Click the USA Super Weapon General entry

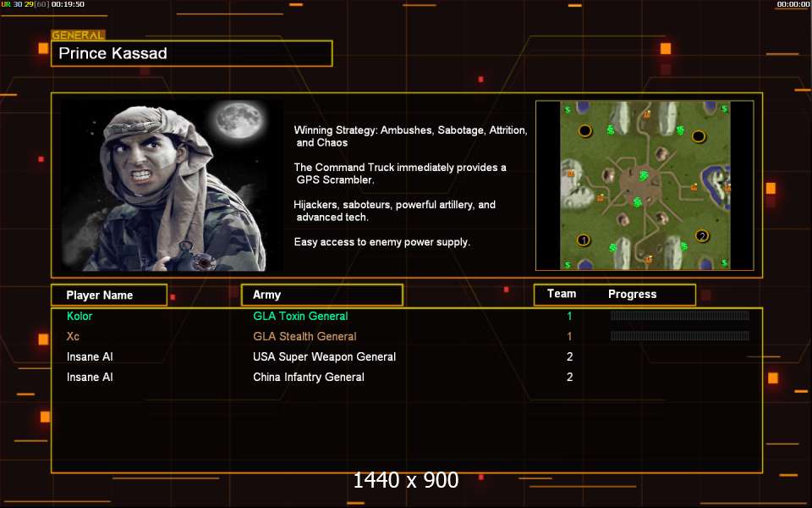tap(324, 356)
